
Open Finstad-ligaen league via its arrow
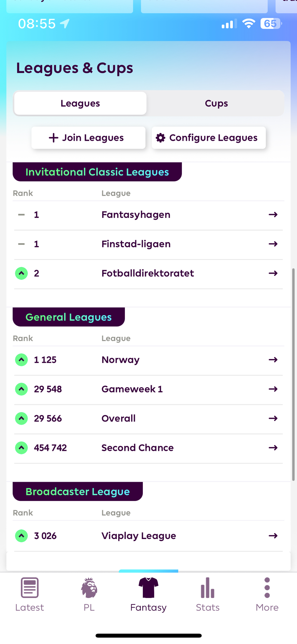point(273,244)
